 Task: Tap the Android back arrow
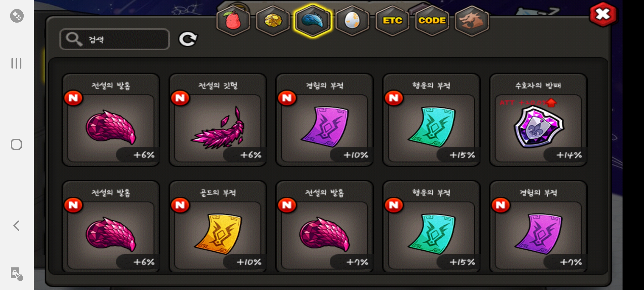coord(16,226)
